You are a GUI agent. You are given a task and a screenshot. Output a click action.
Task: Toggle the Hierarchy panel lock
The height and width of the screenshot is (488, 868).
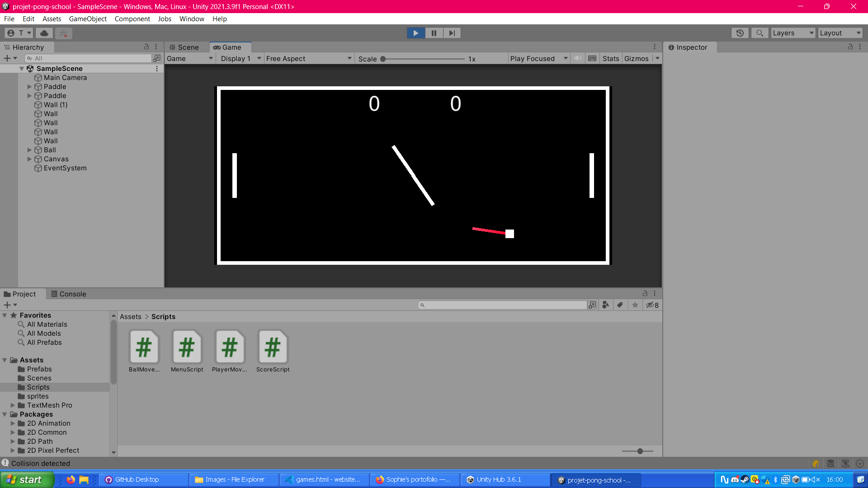click(146, 47)
